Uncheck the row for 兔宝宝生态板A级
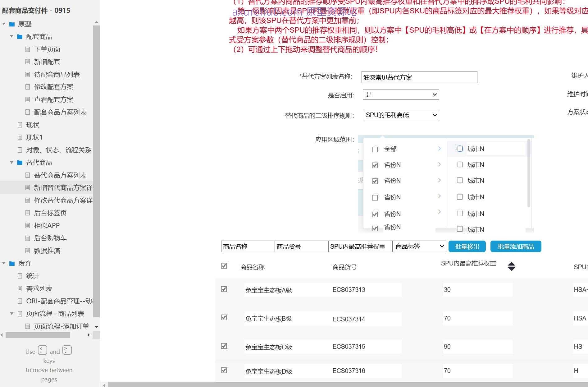The image size is (588, 387). point(224,289)
